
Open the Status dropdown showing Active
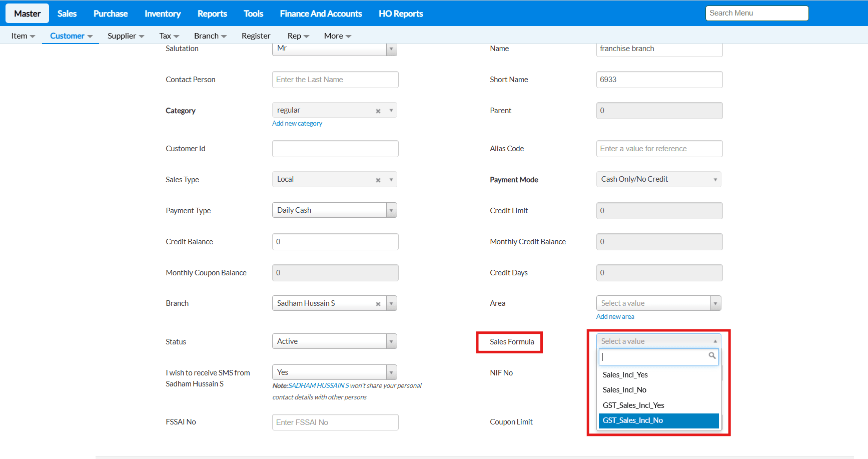(391, 341)
